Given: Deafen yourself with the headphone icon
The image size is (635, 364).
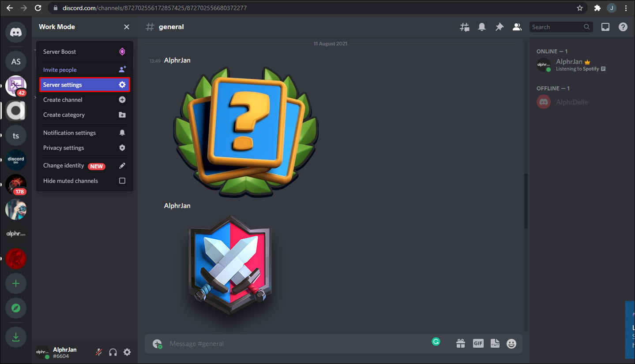Looking at the screenshot, I should click(113, 352).
